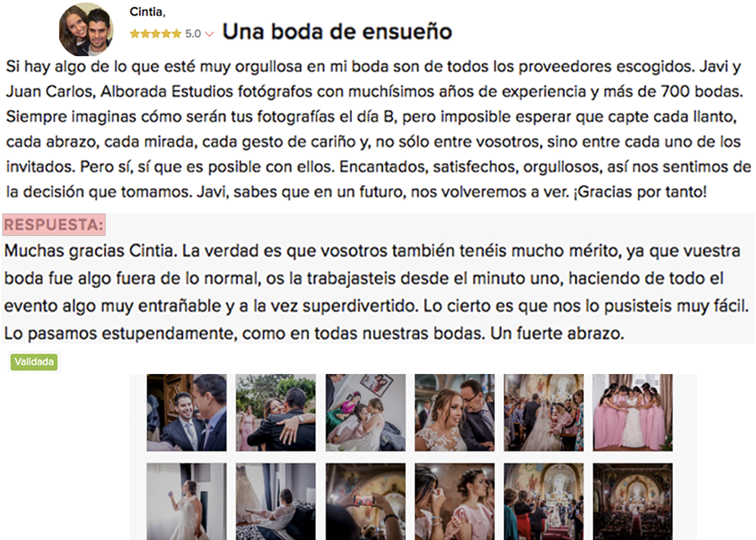Open the bridesmaids in pink dresses group photo
The width and height of the screenshot is (756, 540).
coord(633,413)
